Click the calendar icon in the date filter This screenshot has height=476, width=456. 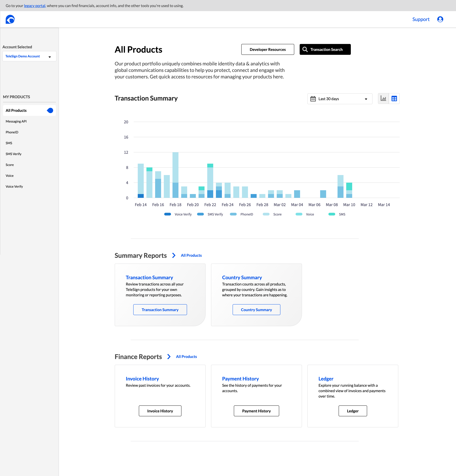(x=313, y=99)
